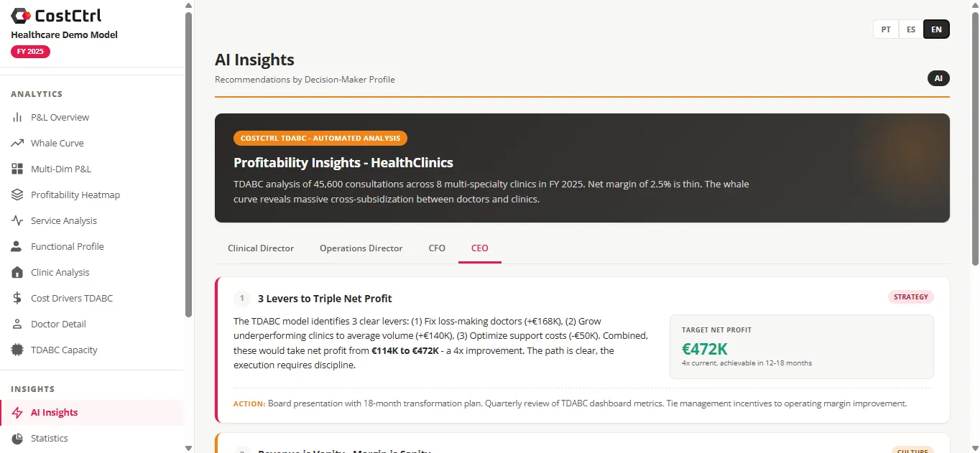
Task: Click the Functional Profile person icon
Action: click(x=18, y=246)
